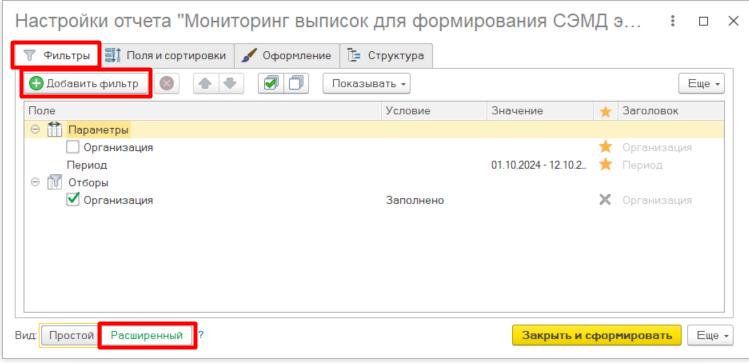Click the Добавить фильтр button
749x363 pixels.
coord(85,84)
